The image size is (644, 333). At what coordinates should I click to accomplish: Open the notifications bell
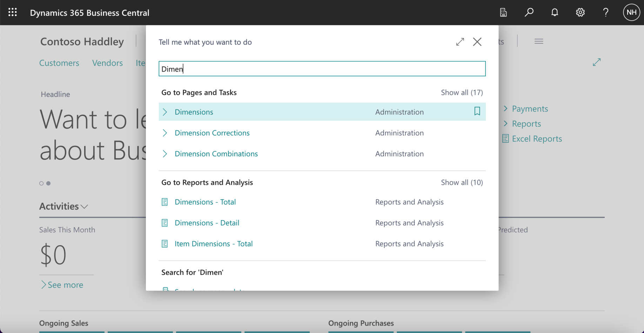[555, 13]
